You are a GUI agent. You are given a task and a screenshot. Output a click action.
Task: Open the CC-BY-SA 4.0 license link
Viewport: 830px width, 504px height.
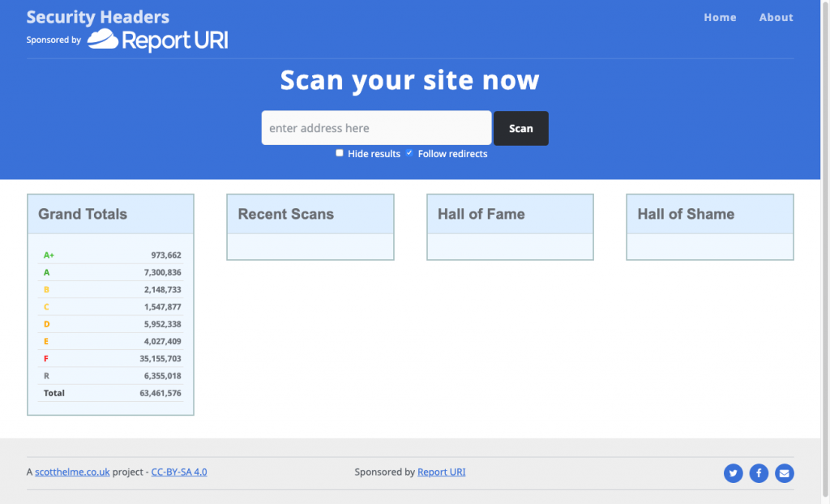(x=178, y=472)
